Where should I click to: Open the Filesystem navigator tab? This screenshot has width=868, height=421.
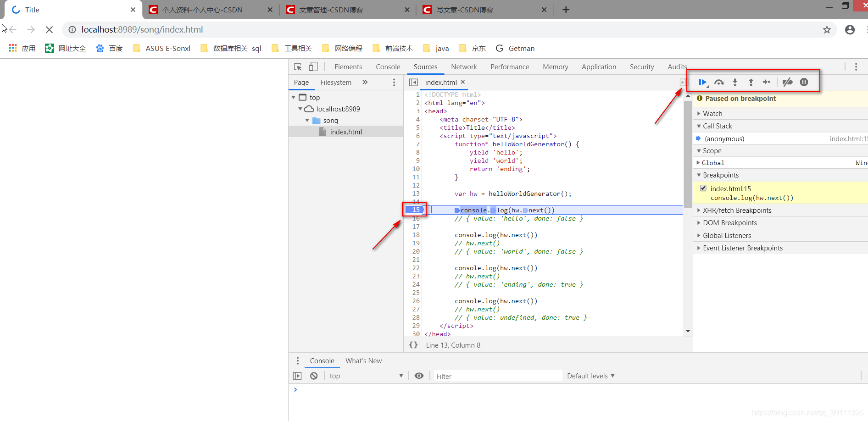[336, 83]
